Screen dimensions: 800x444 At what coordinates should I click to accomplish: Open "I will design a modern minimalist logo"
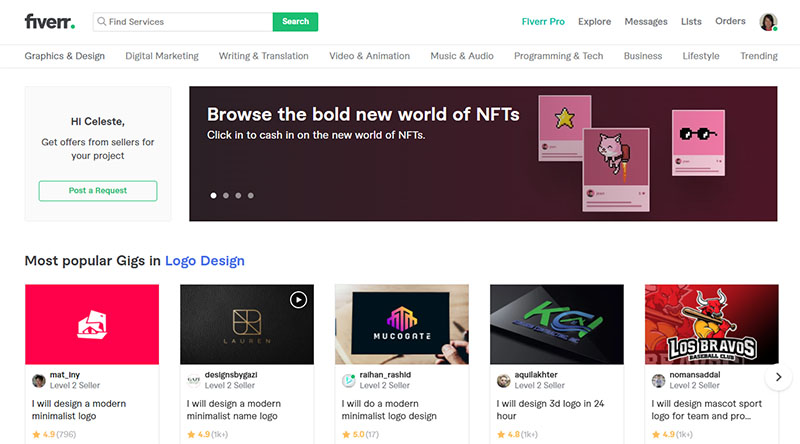click(x=79, y=410)
